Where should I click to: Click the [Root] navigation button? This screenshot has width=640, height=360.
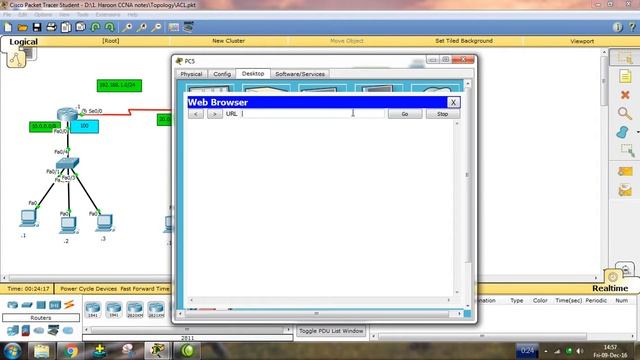click(111, 41)
